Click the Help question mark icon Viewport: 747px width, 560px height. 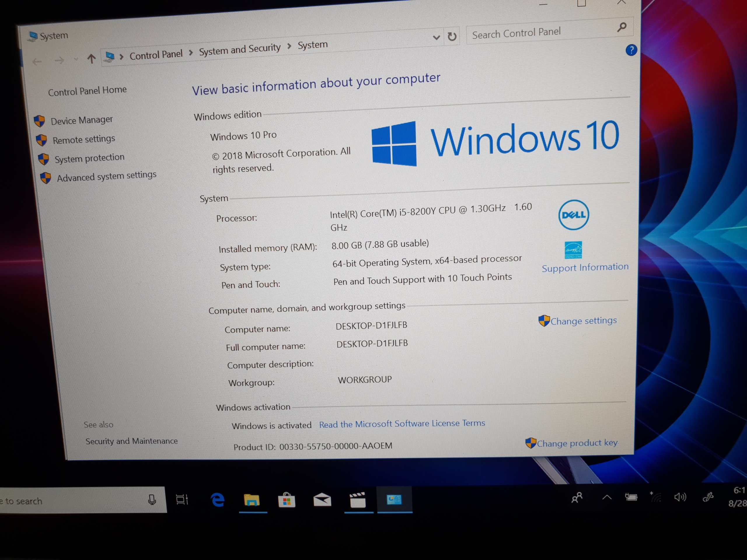coord(631,50)
